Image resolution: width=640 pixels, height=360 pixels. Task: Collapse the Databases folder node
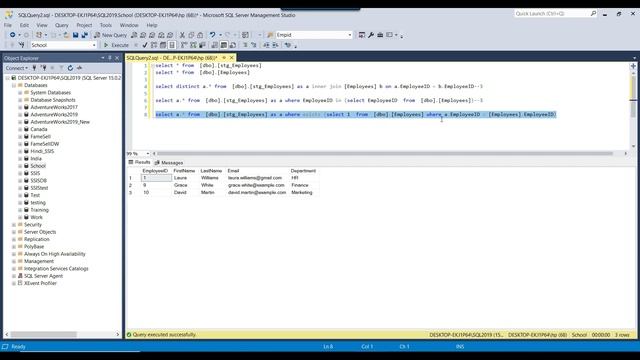13,85
